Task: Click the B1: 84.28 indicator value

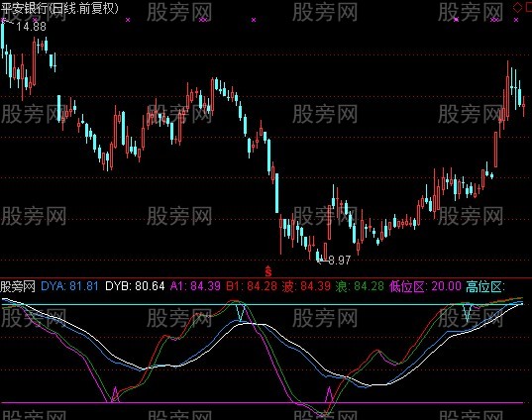Action: pos(252,286)
